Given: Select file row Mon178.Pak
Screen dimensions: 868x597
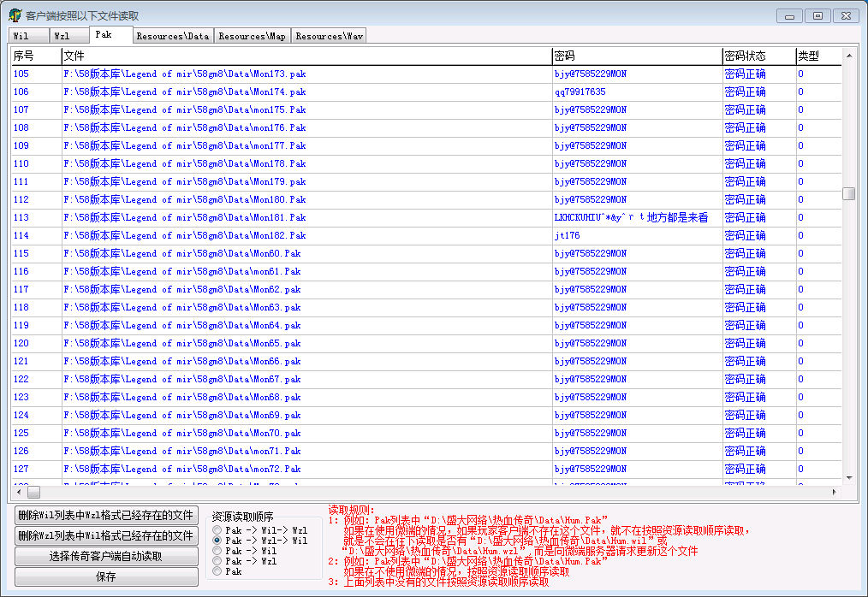Looking at the screenshot, I should (x=426, y=163).
